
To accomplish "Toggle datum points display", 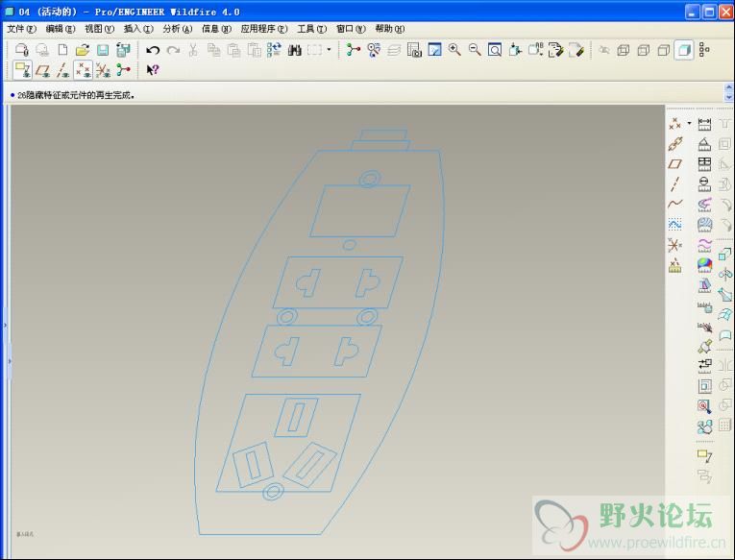I will [x=83, y=70].
